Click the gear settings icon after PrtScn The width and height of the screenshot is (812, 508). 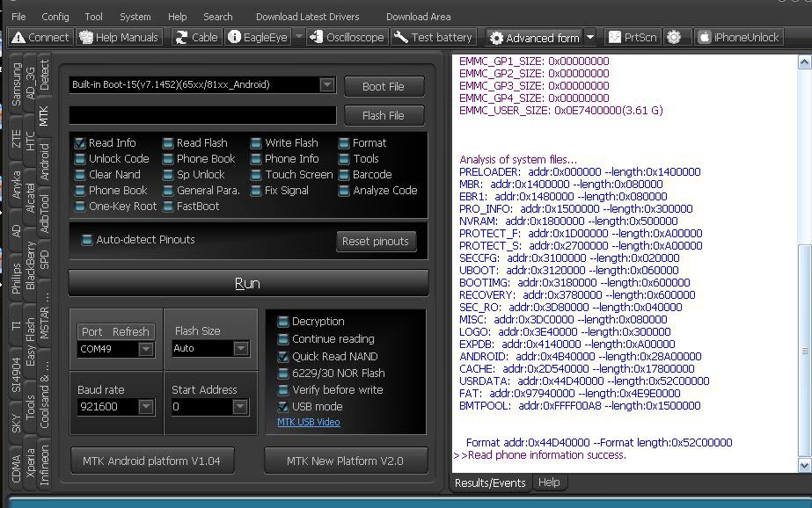[x=674, y=37]
